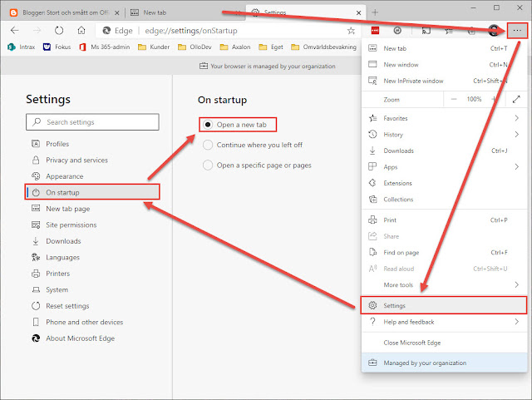
Task: Open a new tab with plus button
Action: [x=375, y=12]
